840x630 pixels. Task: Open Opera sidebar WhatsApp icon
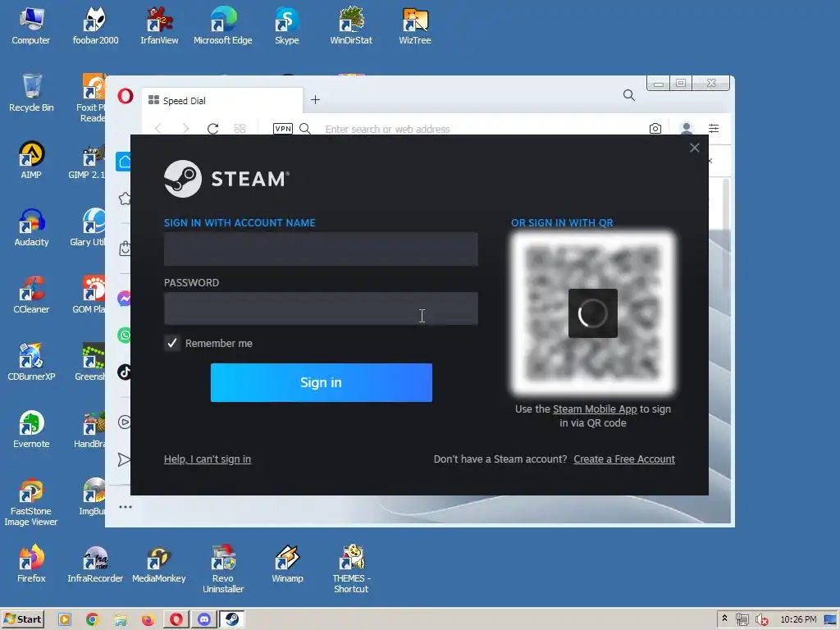tap(125, 336)
